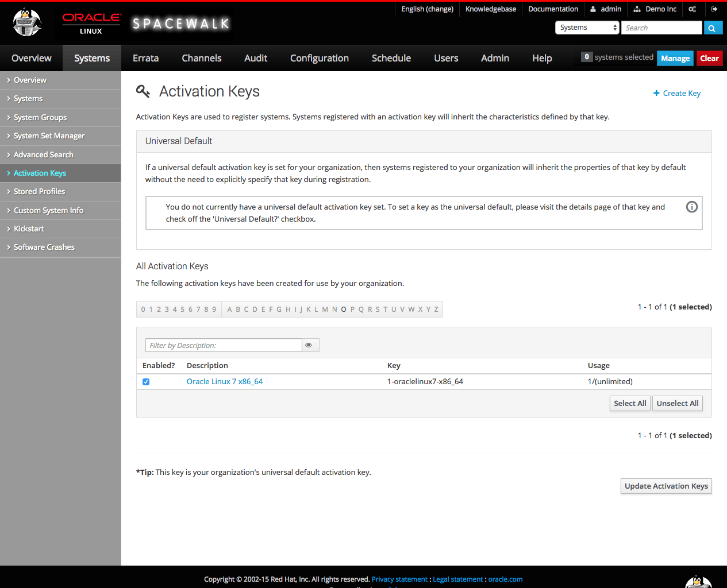Expand System Groups sidebar item
Image resolution: width=727 pixels, height=588 pixels.
60,117
